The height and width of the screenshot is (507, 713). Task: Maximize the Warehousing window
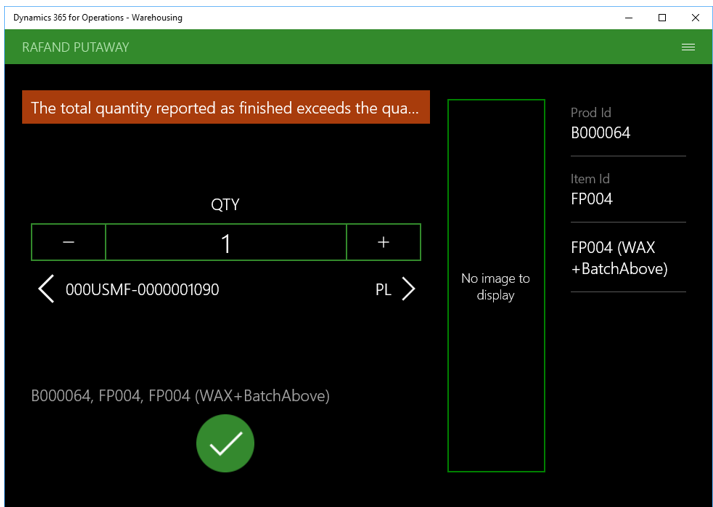(662, 18)
